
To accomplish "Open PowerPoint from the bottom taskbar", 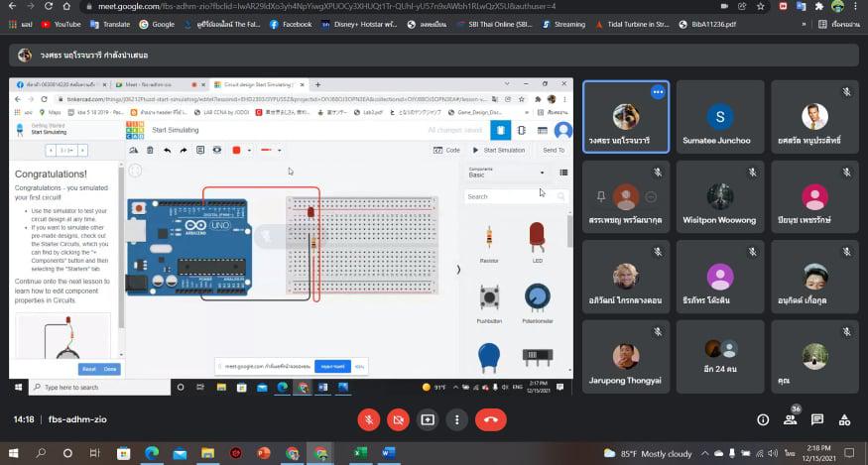I will (264, 453).
